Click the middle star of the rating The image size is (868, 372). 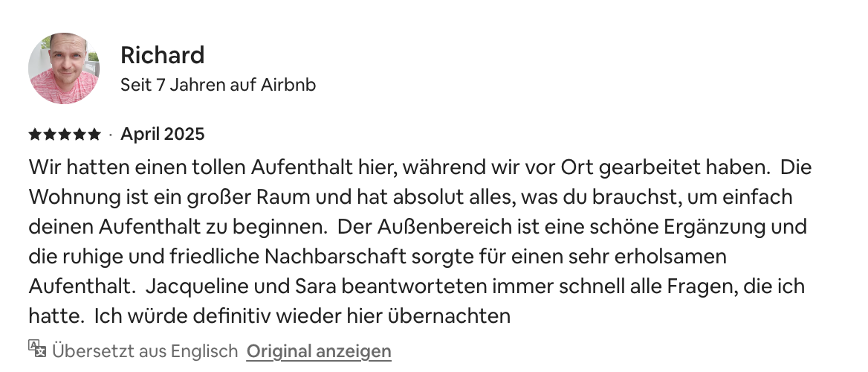click(64, 135)
